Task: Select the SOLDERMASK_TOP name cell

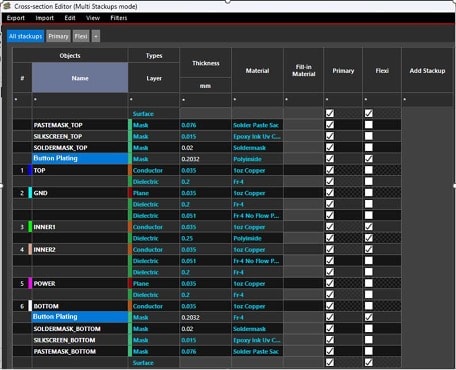Action: [x=80, y=148]
